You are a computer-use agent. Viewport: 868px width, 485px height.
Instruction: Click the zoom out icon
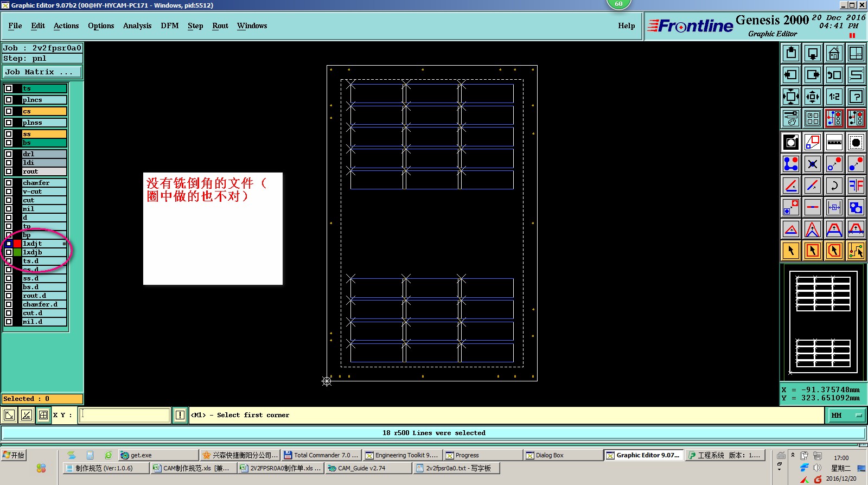click(x=813, y=97)
